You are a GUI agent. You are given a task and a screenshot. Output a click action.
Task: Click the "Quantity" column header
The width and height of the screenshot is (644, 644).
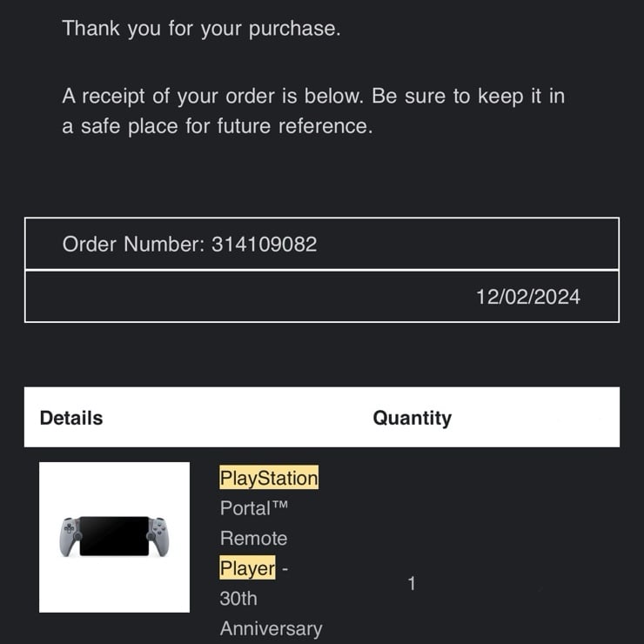(x=412, y=418)
